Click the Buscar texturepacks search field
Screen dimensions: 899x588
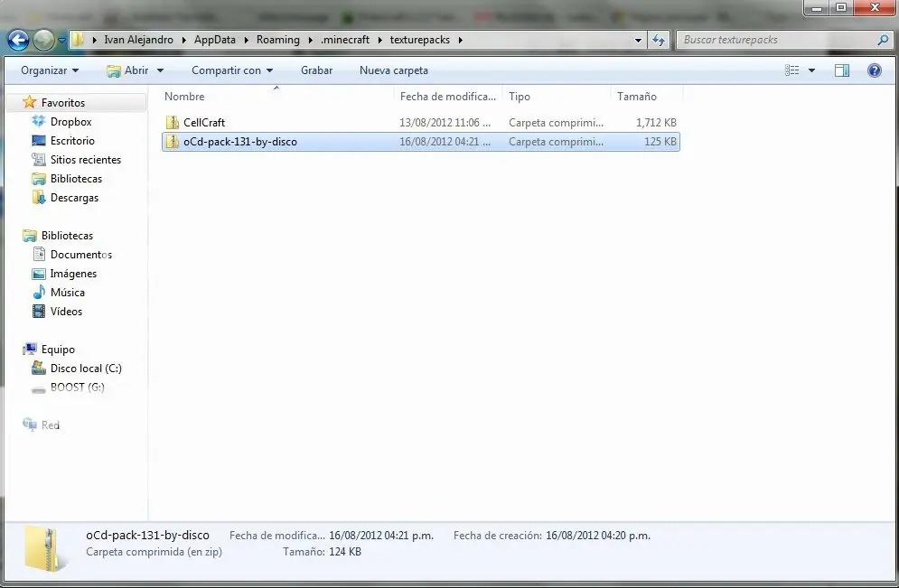(x=778, y=40)
